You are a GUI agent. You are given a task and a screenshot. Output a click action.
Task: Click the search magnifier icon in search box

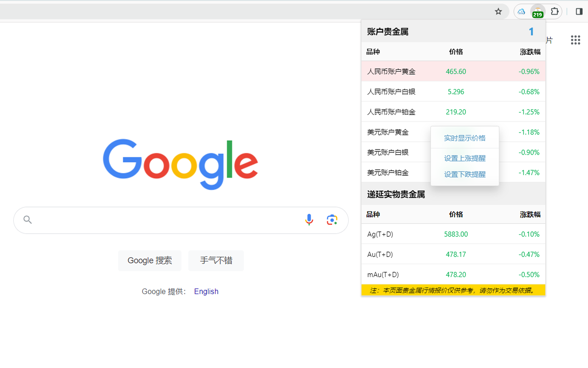(x=28, y=219)
